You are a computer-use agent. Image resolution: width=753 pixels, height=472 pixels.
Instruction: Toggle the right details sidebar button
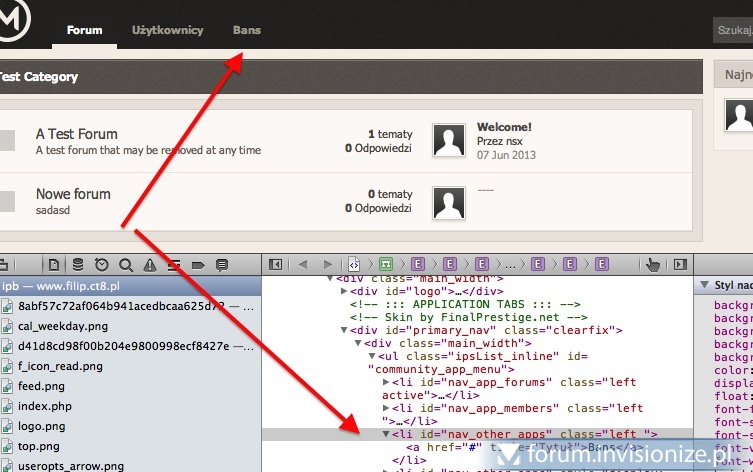click(x=680, y=264)
